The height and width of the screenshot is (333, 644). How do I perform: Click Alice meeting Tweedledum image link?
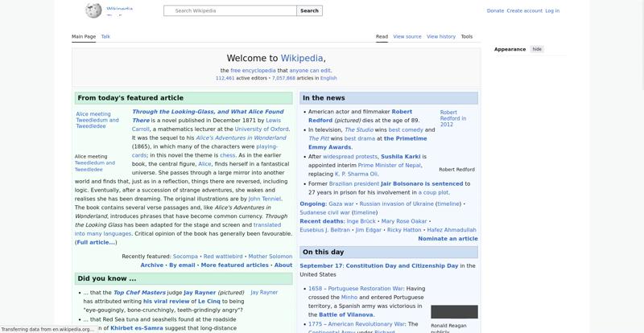97,120
